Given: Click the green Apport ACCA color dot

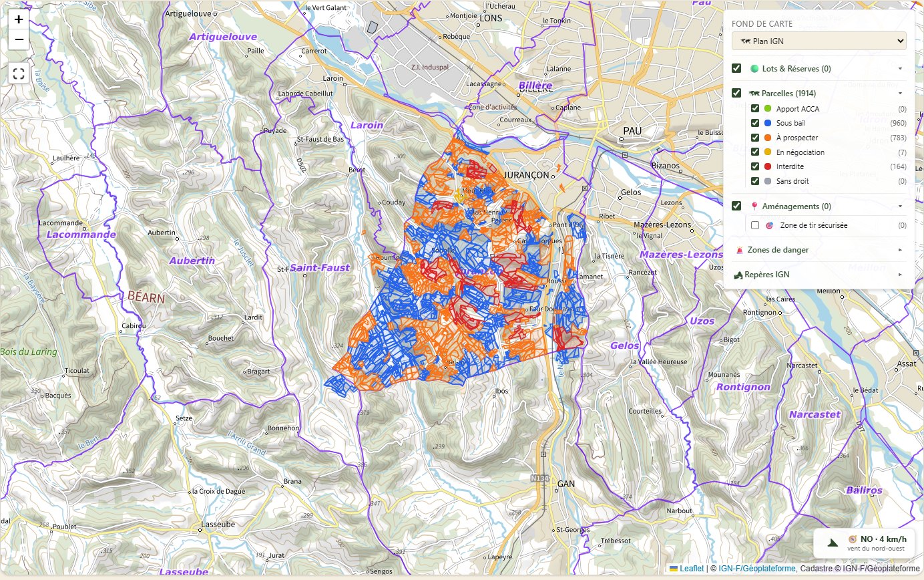Looking at the screenshot, I should [x=767, y=108].
